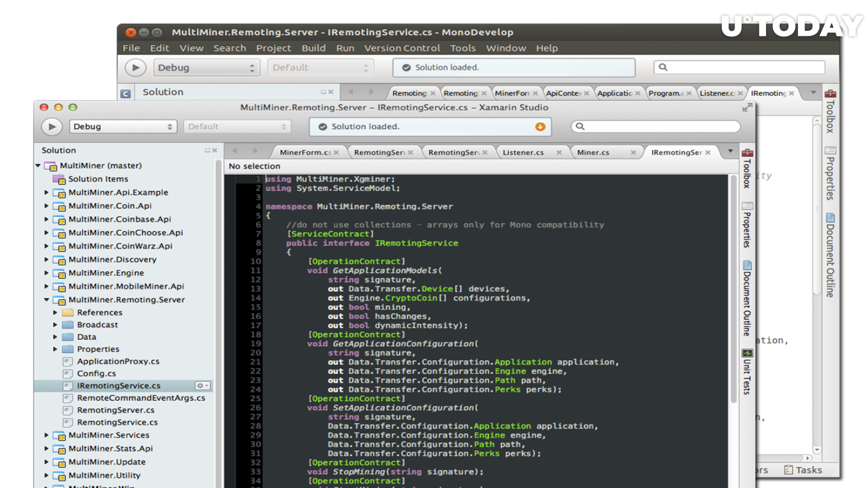Open Document Outline in MonoDevelop right sidebar

(x=830, y=255)
